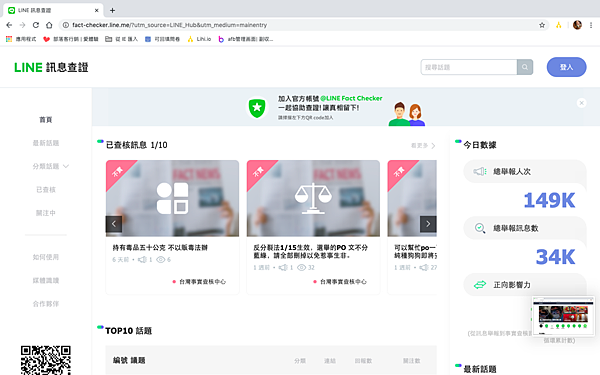The image size is (600, 375).
Task: Click the 34K statistic
Action: (555, 257)
